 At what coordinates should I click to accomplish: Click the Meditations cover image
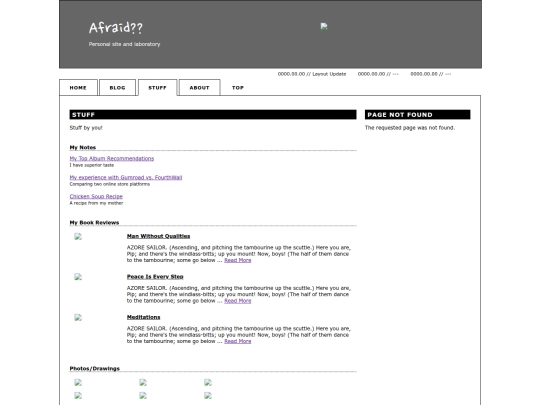pos(78,318)
